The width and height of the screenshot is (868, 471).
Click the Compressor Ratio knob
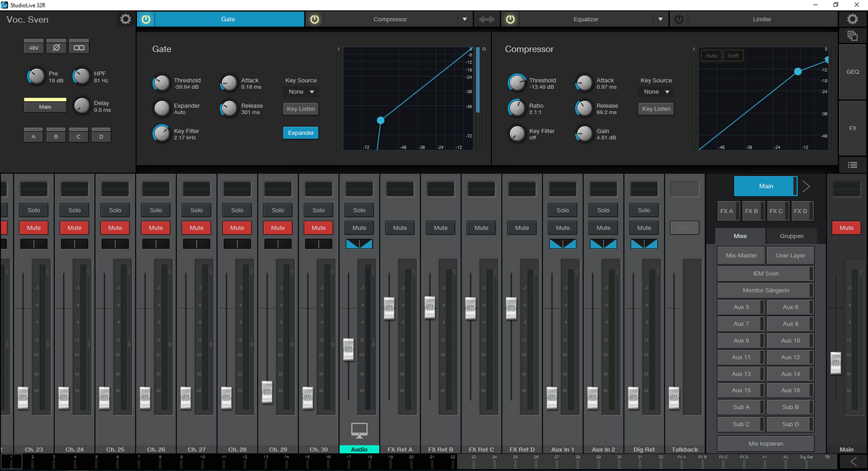point(517,108)
